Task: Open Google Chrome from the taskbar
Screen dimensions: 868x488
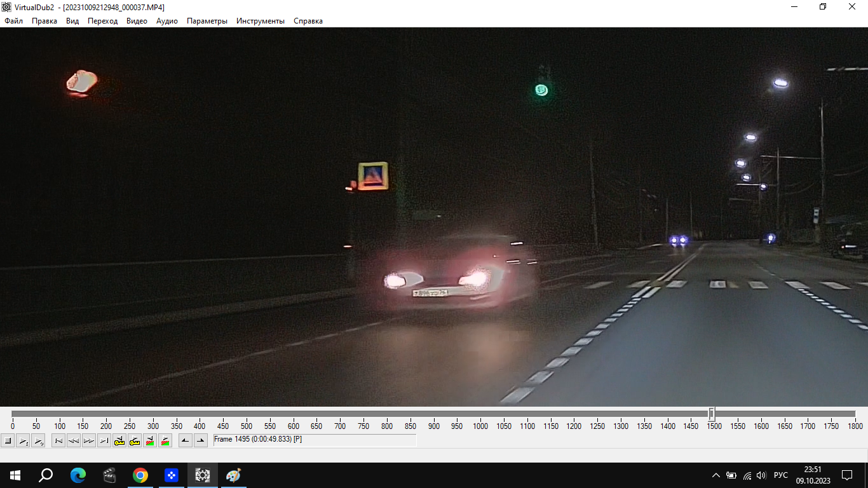Action: pos(140,475)
